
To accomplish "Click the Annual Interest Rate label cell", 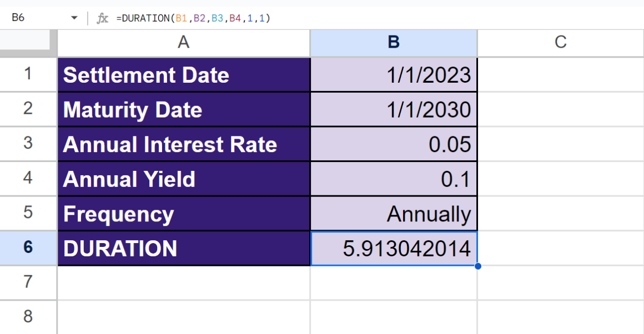I will (x=183, y=144).
